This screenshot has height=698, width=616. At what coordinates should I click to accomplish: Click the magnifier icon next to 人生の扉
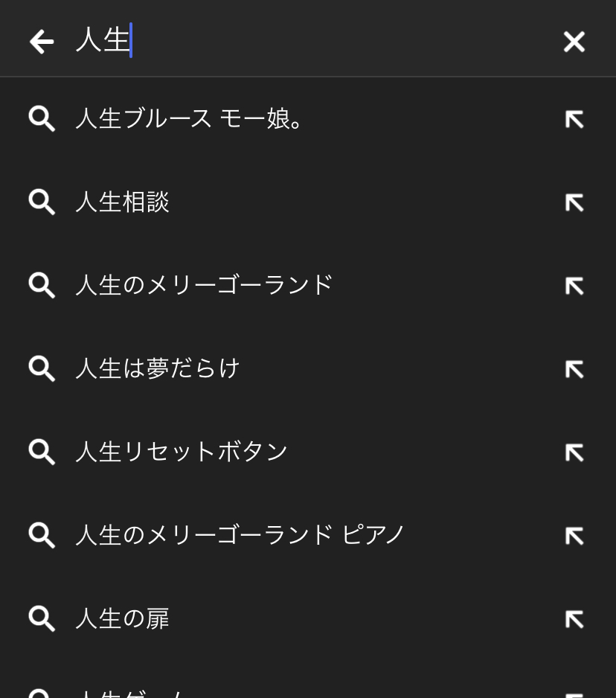click(x=42, y=619)
